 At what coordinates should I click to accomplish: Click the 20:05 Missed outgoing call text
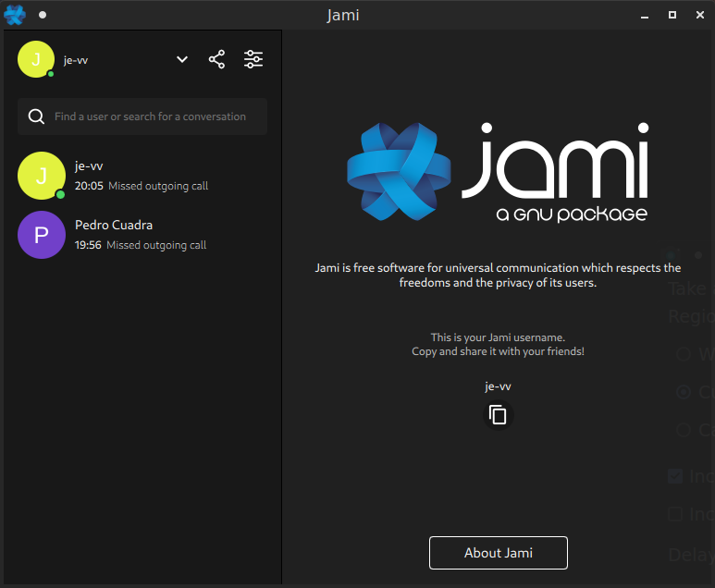tap(142, 186)
